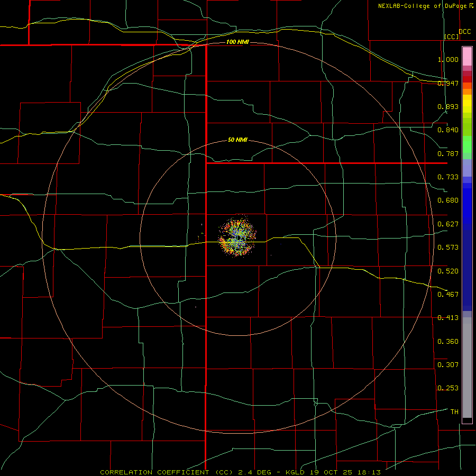Click the 0.253 scale value
The width and height of the screenshot is (476, 476).
click(448, 388)
